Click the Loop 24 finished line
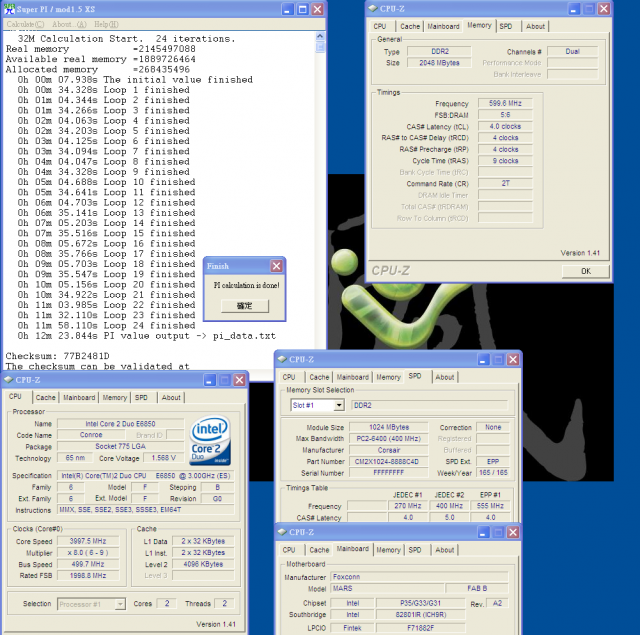Screen dimensions: 640x635 click(106, 325)
